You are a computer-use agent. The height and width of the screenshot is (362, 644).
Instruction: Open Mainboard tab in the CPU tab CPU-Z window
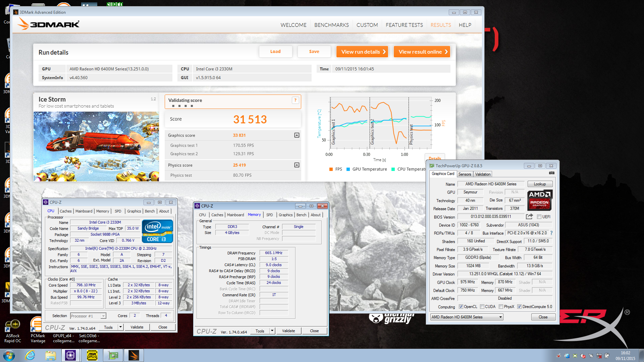[84, 211]
